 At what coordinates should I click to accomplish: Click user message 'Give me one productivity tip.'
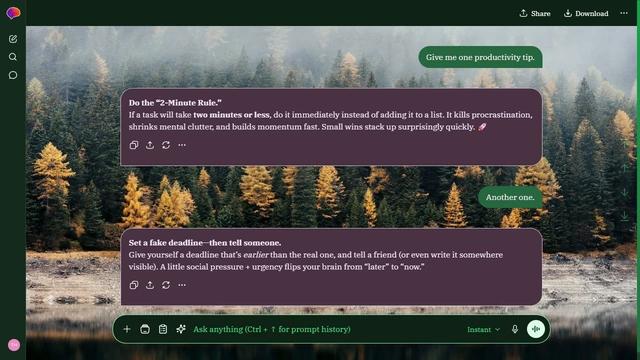coord(480,57)
